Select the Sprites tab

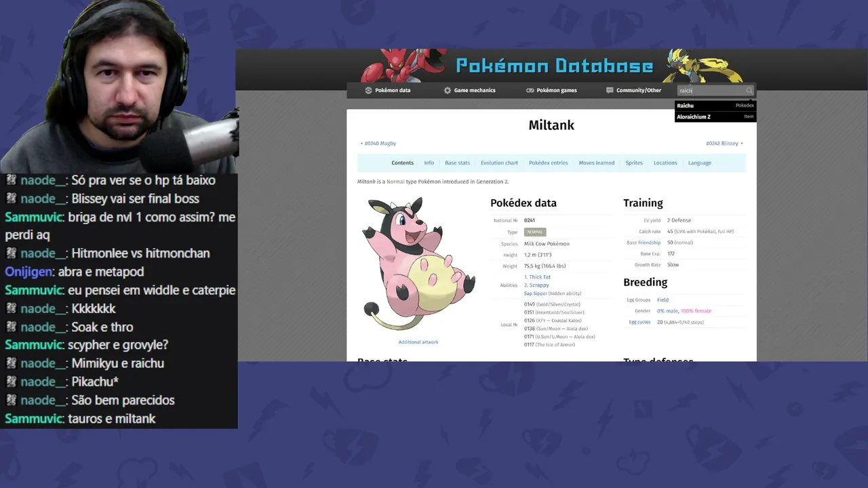click(634, 163)
